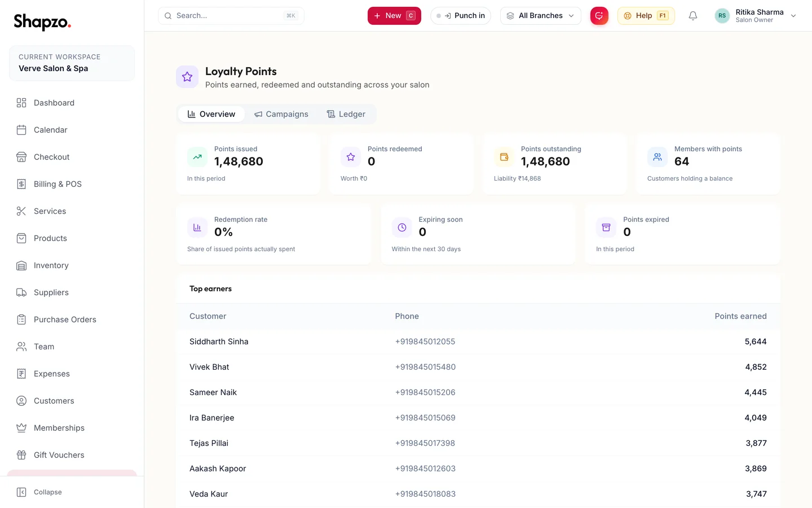812x508 pixels.
Task: Click the Punch in button
Action: [461, 16]
